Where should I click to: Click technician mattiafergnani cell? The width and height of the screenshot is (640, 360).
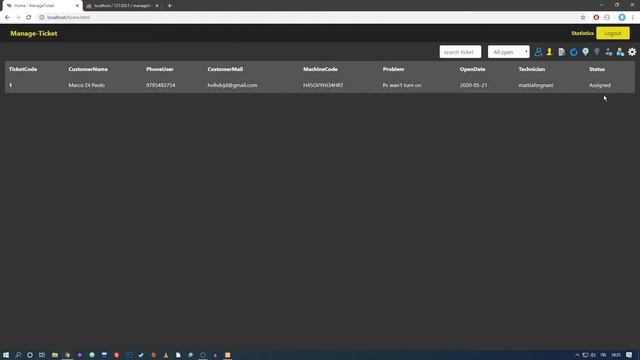click(536, 85)
